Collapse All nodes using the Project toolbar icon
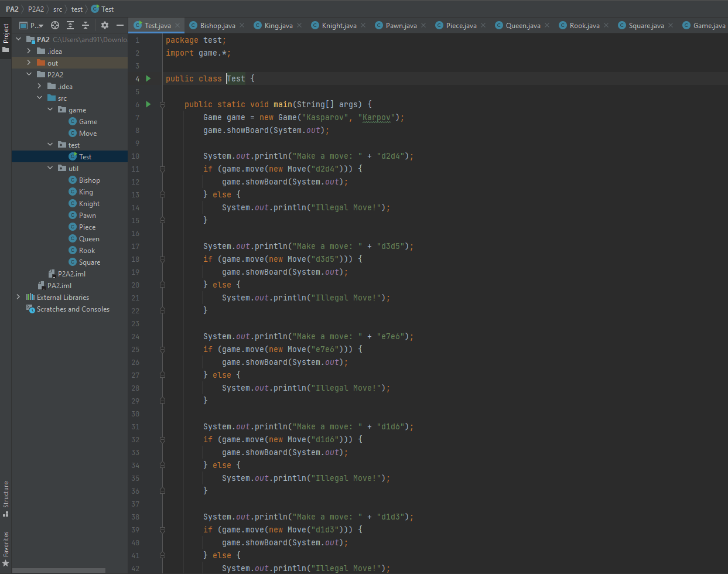728x574 pixels. [x=86, y=26]
